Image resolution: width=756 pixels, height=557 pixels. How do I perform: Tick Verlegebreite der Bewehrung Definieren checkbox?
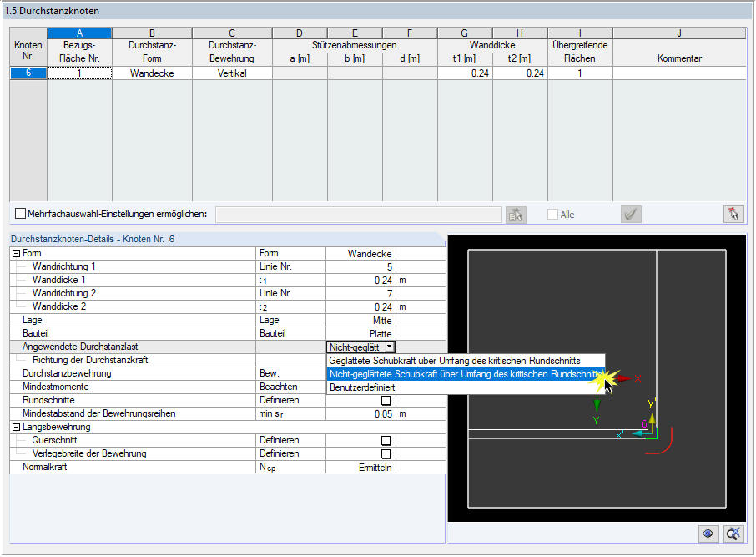tap(386, 454)
